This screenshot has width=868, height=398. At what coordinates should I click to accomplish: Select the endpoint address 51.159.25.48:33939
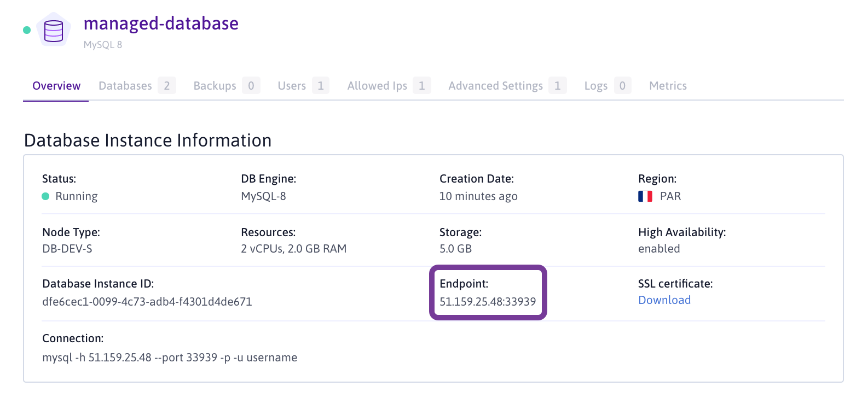tap(488, 302)
